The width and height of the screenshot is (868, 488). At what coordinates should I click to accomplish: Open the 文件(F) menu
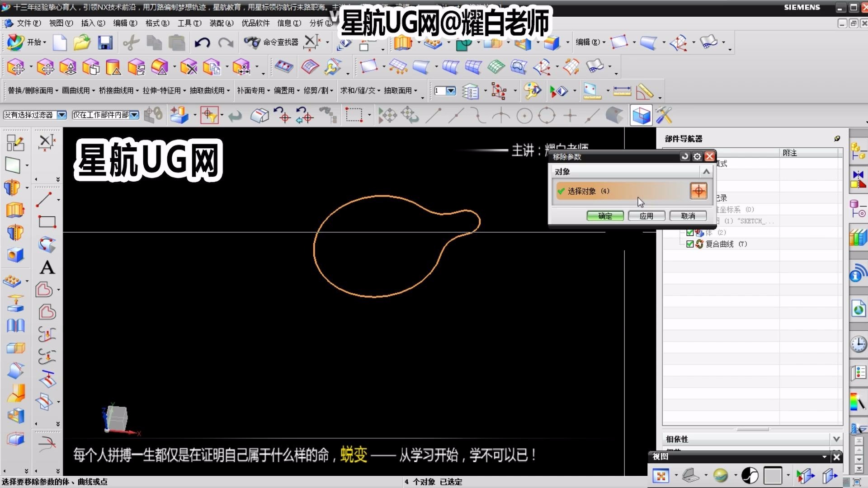[x=28, y=23]
